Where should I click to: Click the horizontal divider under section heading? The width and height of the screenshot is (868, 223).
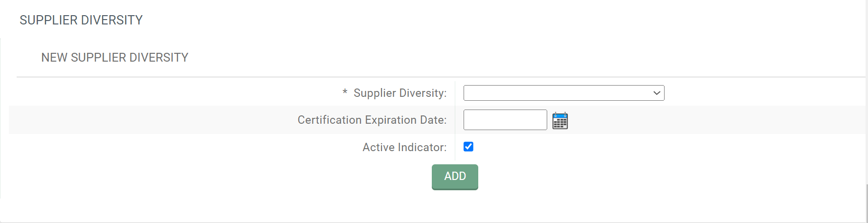tap(441, 77)
